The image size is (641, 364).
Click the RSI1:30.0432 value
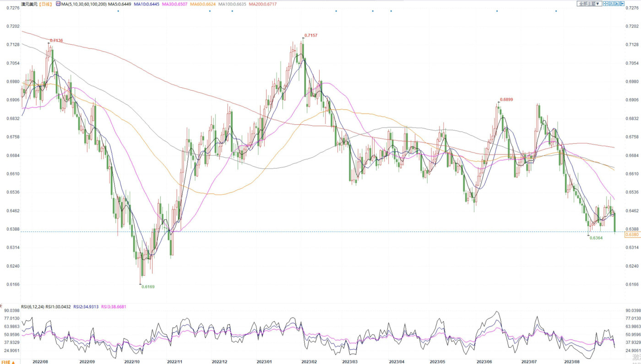tap(58, 307)
